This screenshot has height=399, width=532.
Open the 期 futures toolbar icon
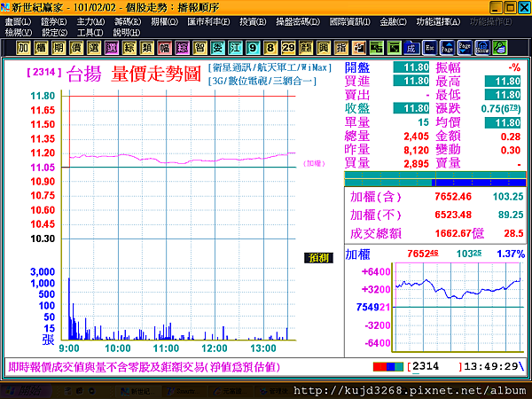(58, 48)
